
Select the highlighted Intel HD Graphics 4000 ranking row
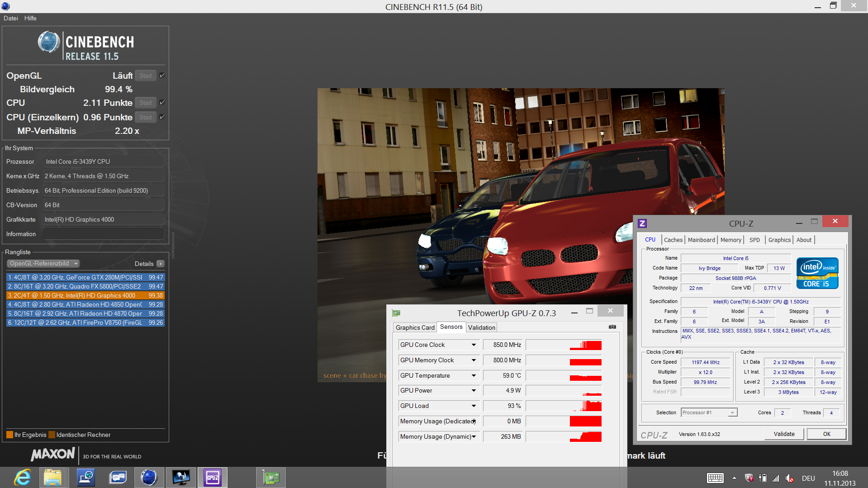85,295
